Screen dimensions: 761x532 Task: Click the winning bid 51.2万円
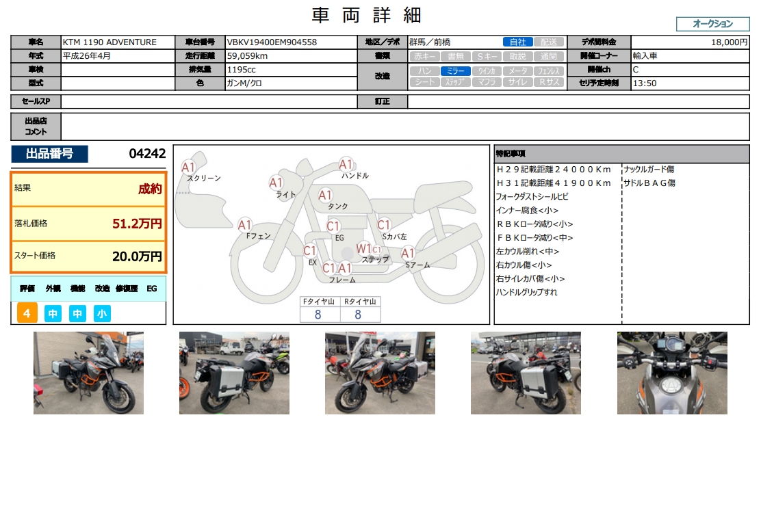[138, 224]
